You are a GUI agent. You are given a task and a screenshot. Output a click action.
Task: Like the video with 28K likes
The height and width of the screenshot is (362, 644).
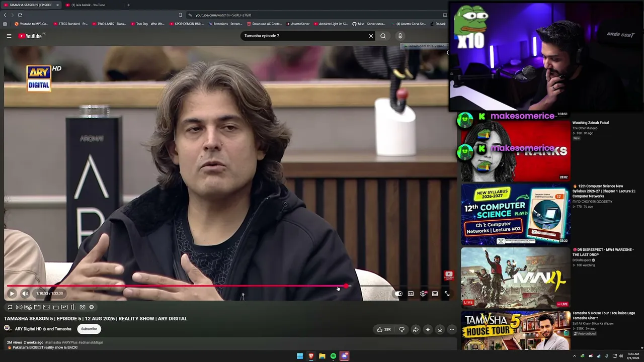384,329
